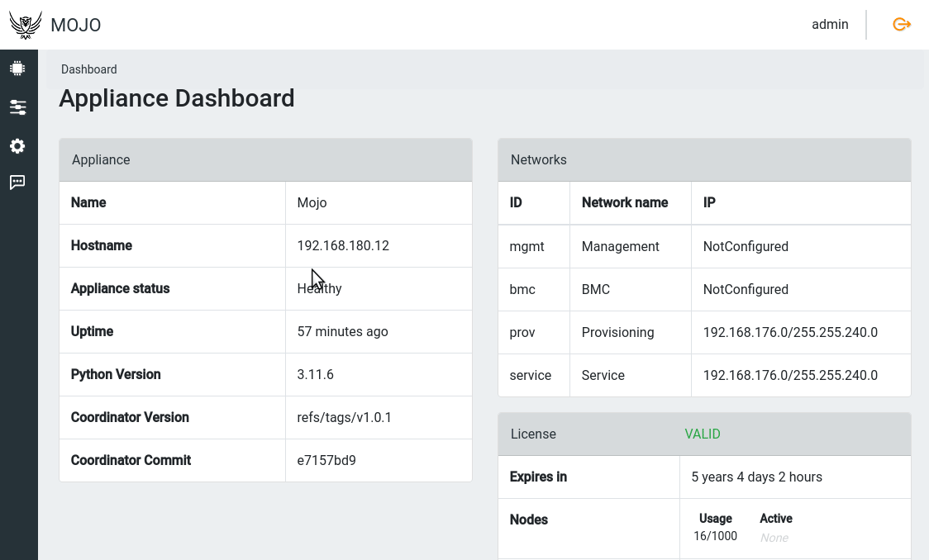Open the gear settings sidebar icon

[x=17, y=146]
